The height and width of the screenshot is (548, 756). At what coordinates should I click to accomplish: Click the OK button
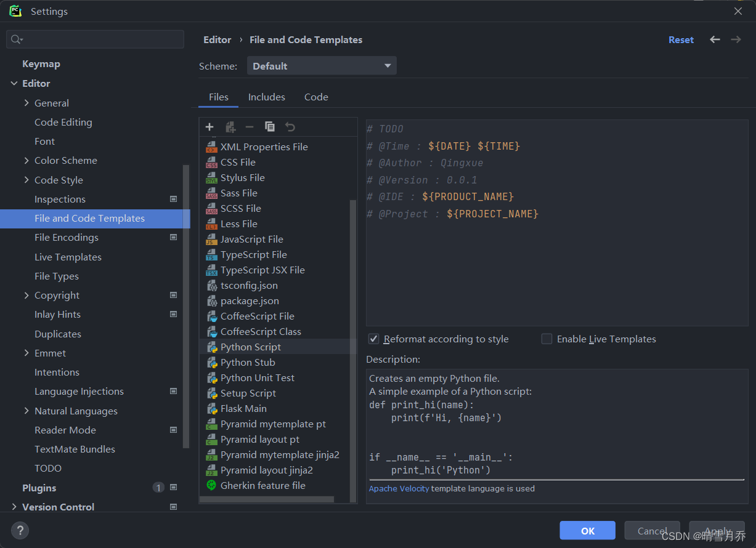tap(588, 531)
